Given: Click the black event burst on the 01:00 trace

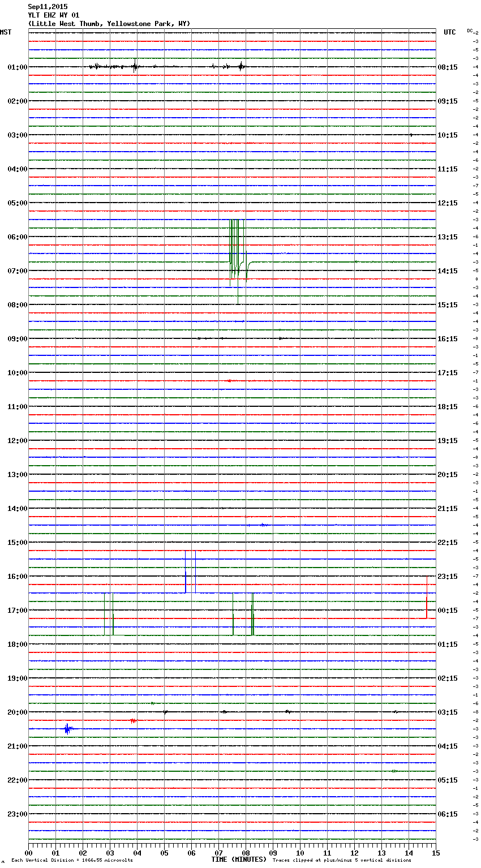Looking at the screenshot, I should click(135, 67).
